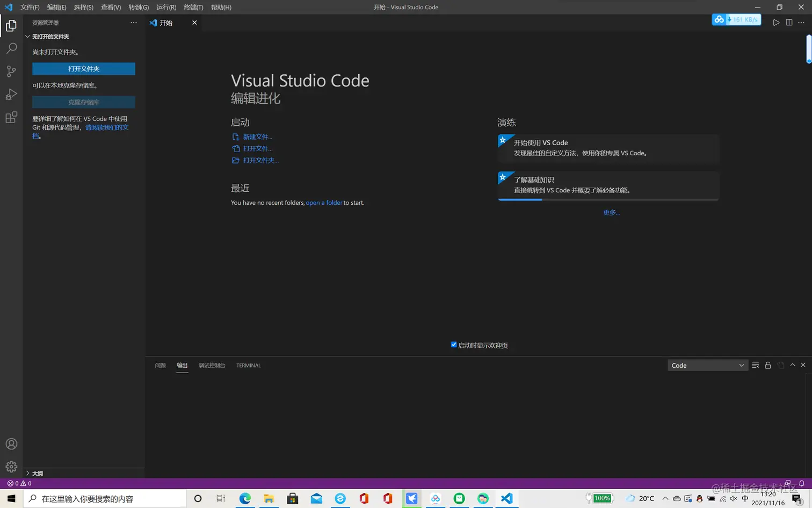Open notifications via the bell icon
This screenshot has width=812, height=508.
[802, 483]
